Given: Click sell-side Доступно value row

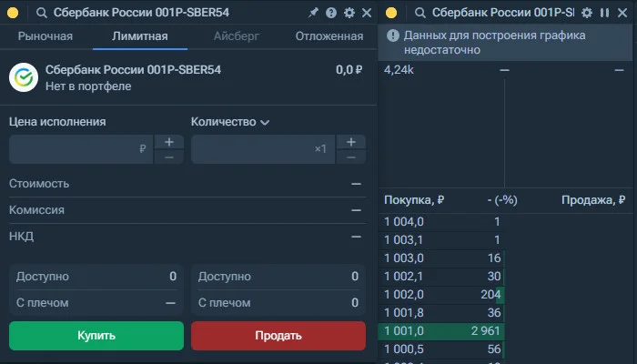Looking at the screenshot, I should pos(278,277).
